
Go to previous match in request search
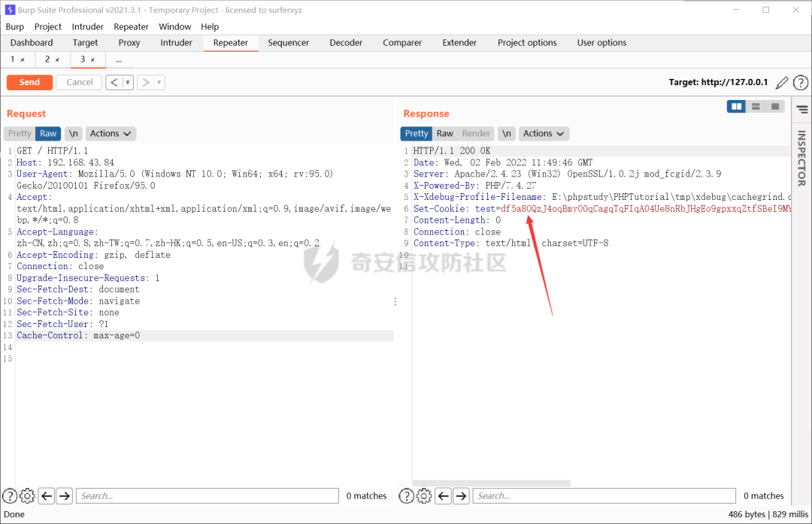click(47, 496)
